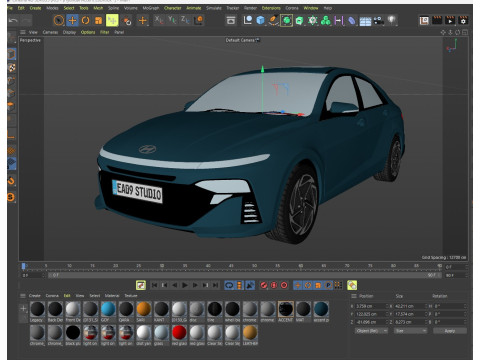Activate the Scale tool
Viewport: 480px width, 360px height.
(98, 21)
